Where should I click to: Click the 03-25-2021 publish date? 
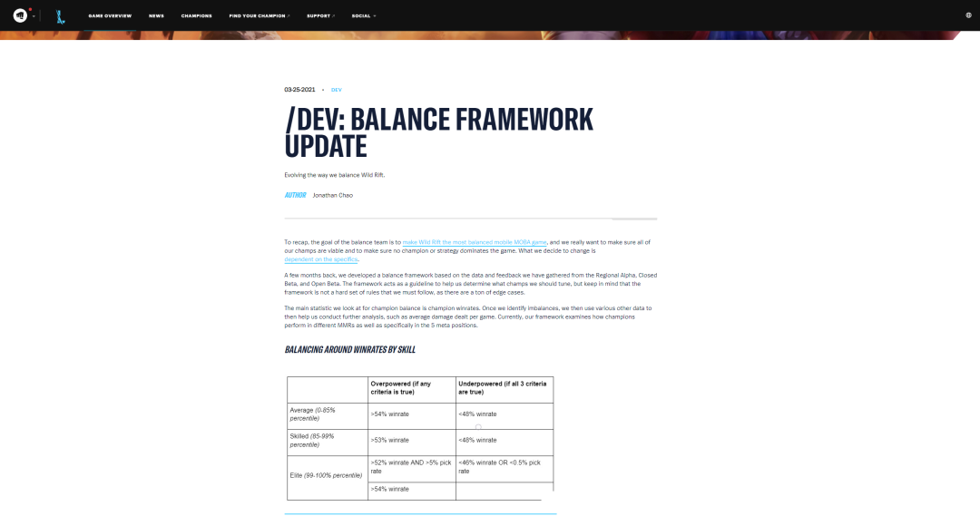pos(299,90)
